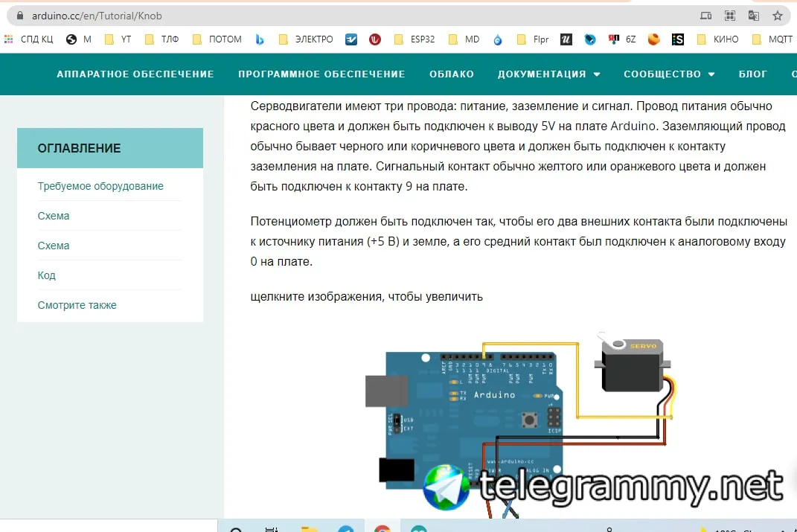Open the КИНО bookmarks folder

tap(717, 39)
